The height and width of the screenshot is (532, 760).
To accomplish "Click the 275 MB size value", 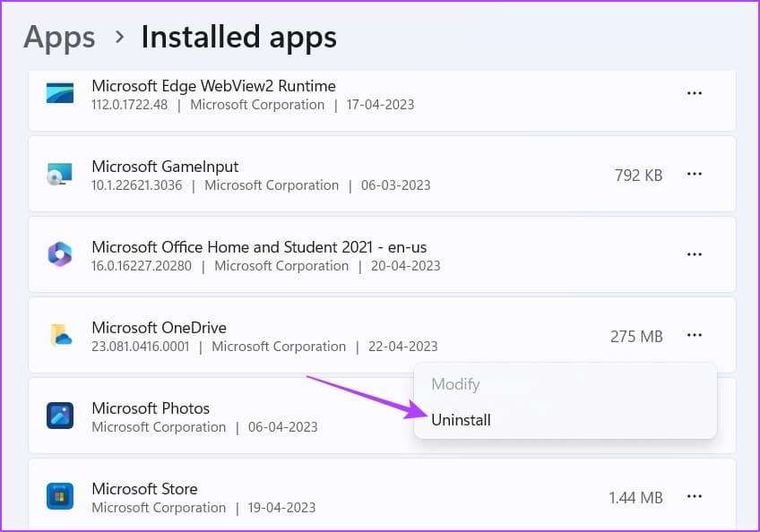I will (x=636, y=336).
